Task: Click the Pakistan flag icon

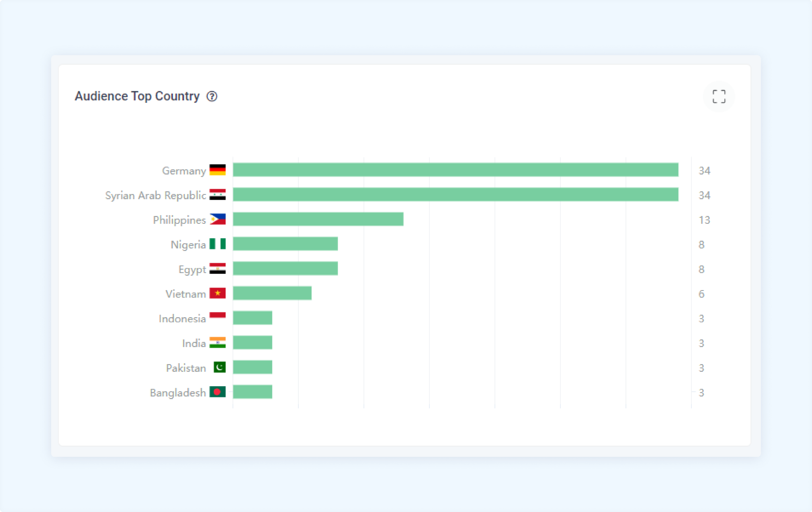Action: coord(220,367)
